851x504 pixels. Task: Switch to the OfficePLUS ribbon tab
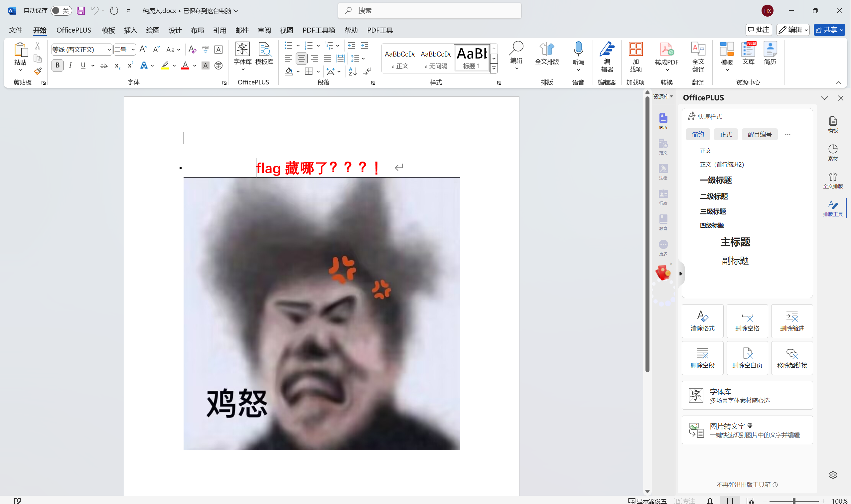[74, 30]
